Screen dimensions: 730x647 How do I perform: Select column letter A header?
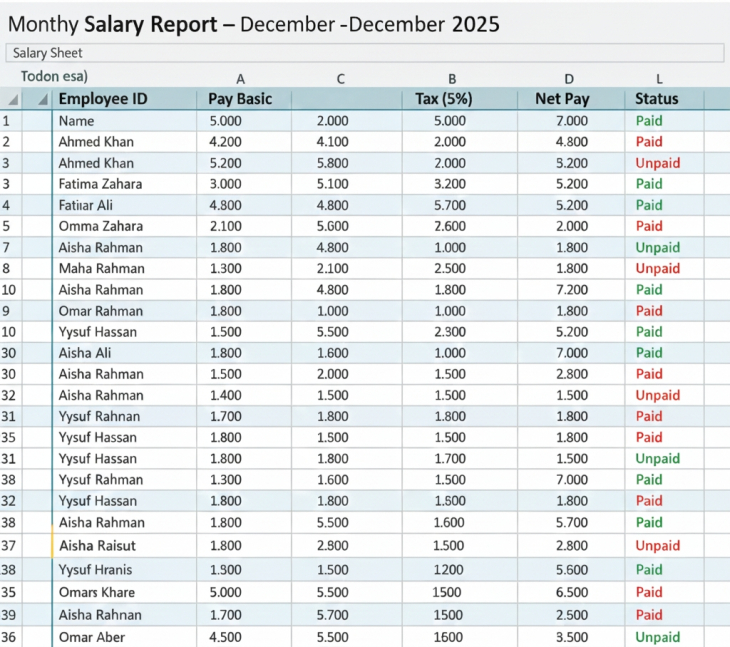pos(240,78)
